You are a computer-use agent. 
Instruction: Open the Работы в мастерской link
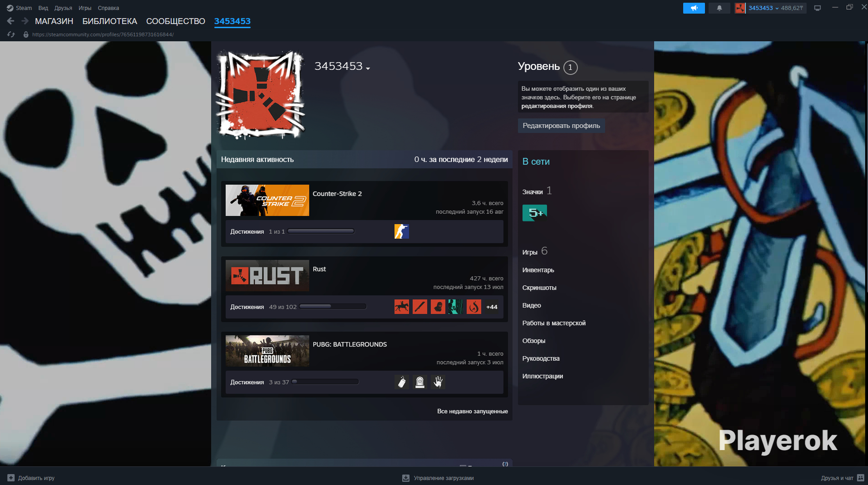coord(554,323)
